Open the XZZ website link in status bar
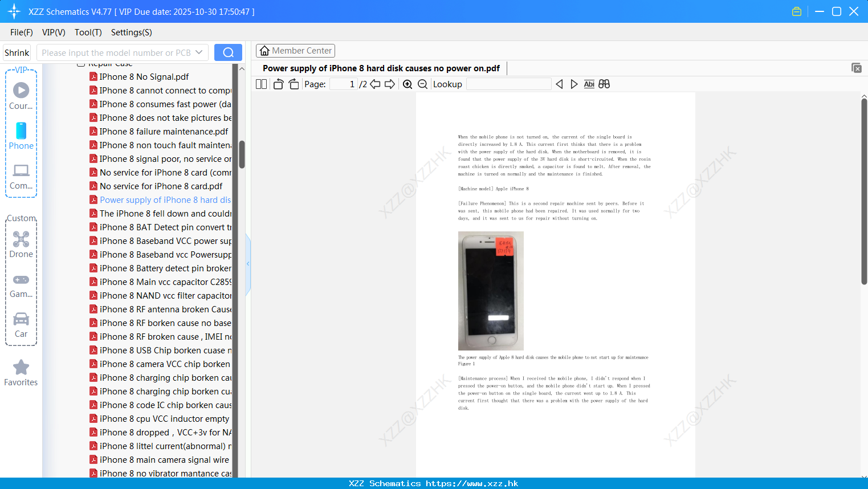This screenshot has height=489, width=868. [x=472, y=483]
